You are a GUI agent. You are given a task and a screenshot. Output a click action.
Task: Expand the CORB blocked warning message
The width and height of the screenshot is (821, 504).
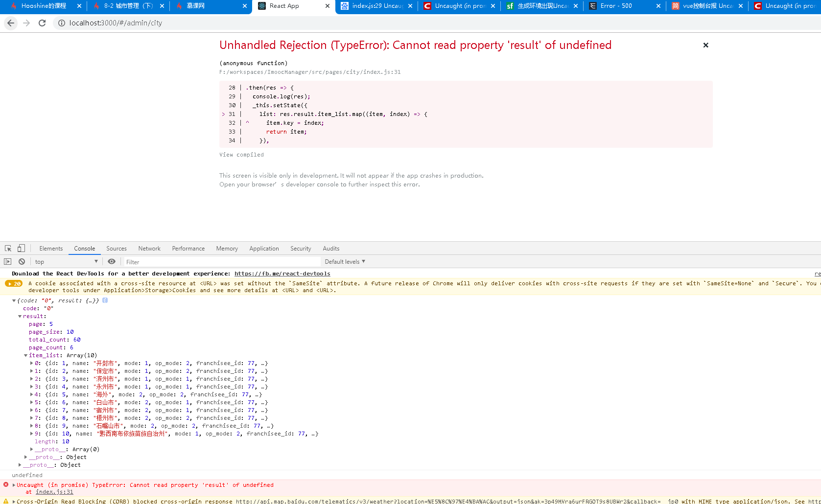[x=14, y=502]
